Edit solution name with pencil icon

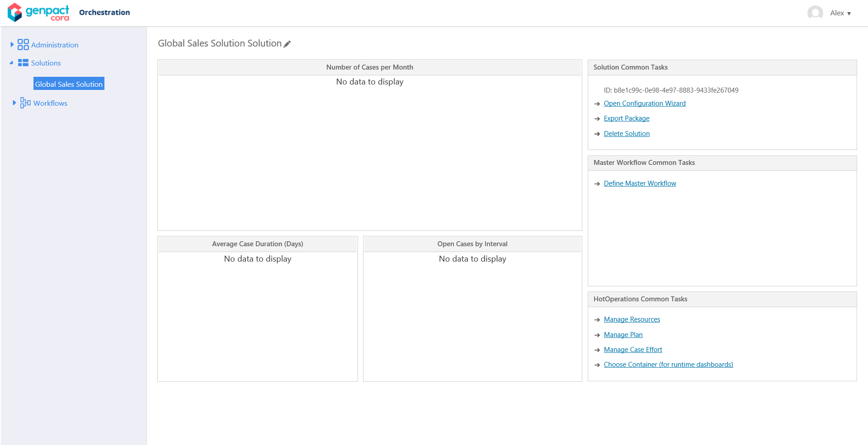287,44
